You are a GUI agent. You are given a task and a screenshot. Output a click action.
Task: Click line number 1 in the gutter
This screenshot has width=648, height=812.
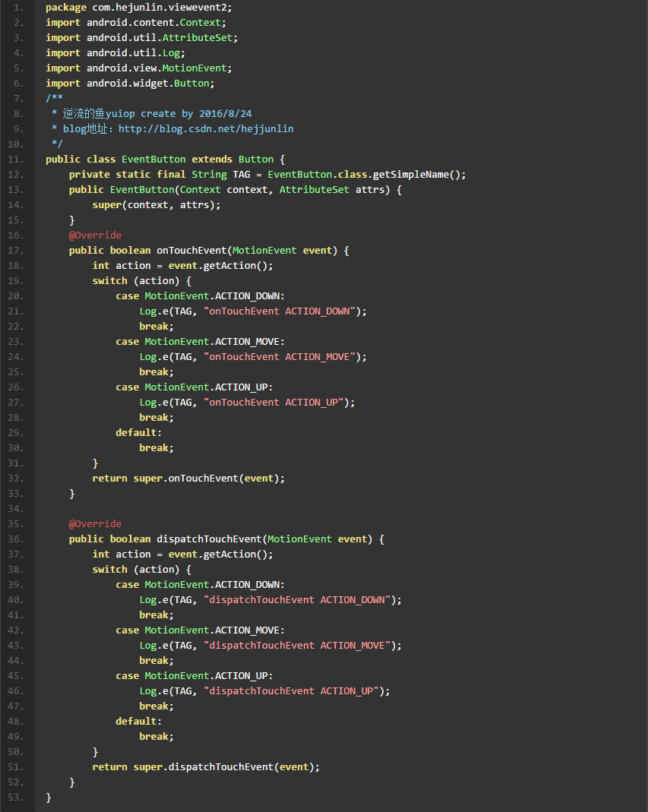pyautogui.click(x=18, y=8)
